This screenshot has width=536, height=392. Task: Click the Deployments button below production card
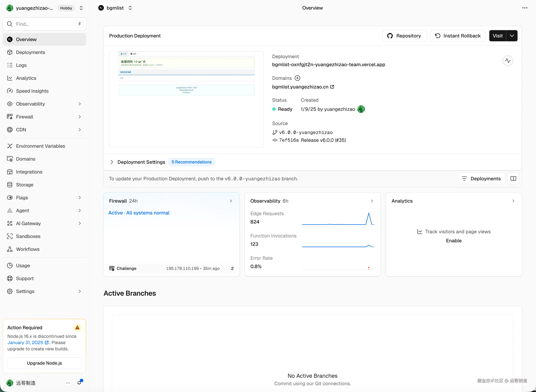click(482, 179)
